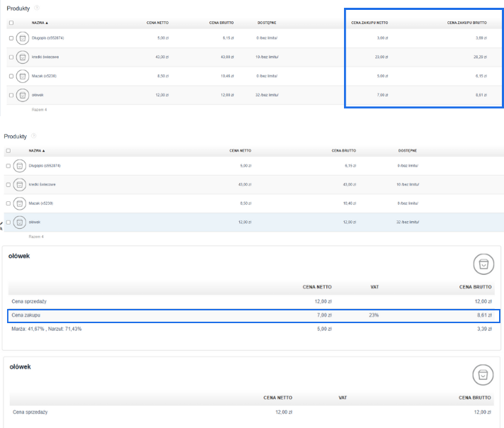This screenshot has height=428, width=504.
Task: Open the help icon beside the lower Produkty heading
Action: (x=35, y=136)
